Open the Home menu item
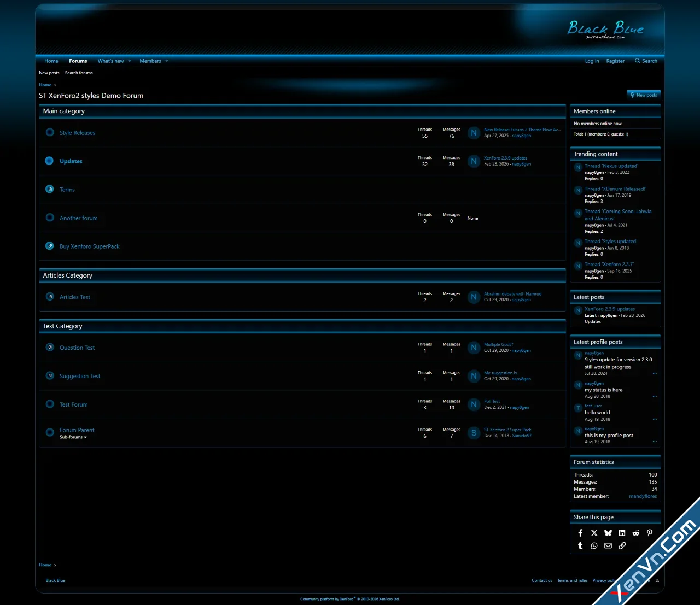The height and width of the screenshot is (605, 700). [51, 61]
